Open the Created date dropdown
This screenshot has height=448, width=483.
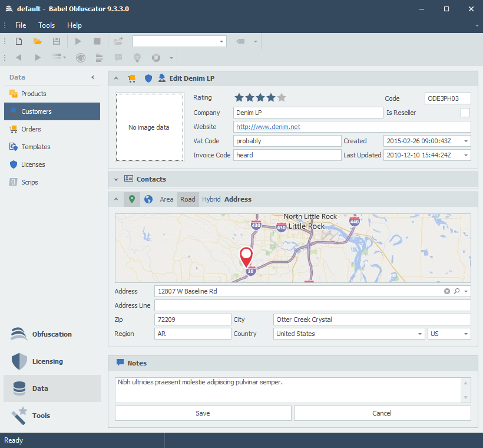pyautogui.click(x=466, y=141)
